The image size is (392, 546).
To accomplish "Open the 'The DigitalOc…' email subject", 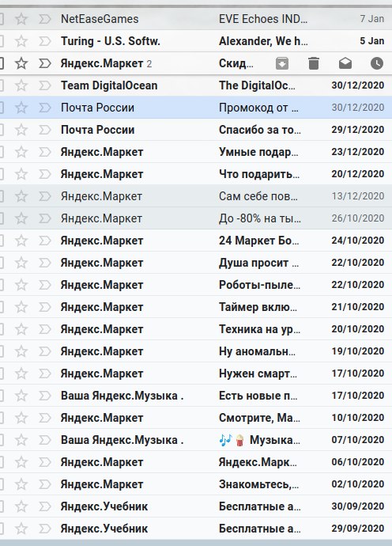I will click(257, 85).
